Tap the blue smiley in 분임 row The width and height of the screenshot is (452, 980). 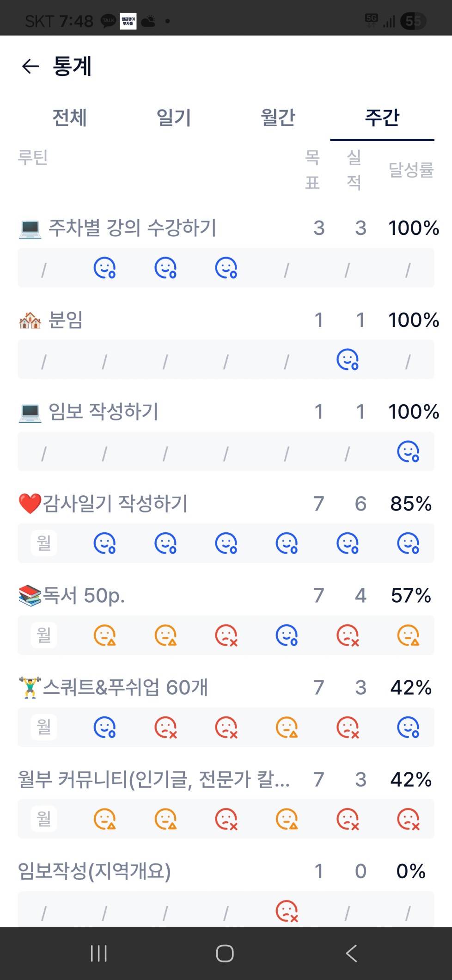pos(348,360)
